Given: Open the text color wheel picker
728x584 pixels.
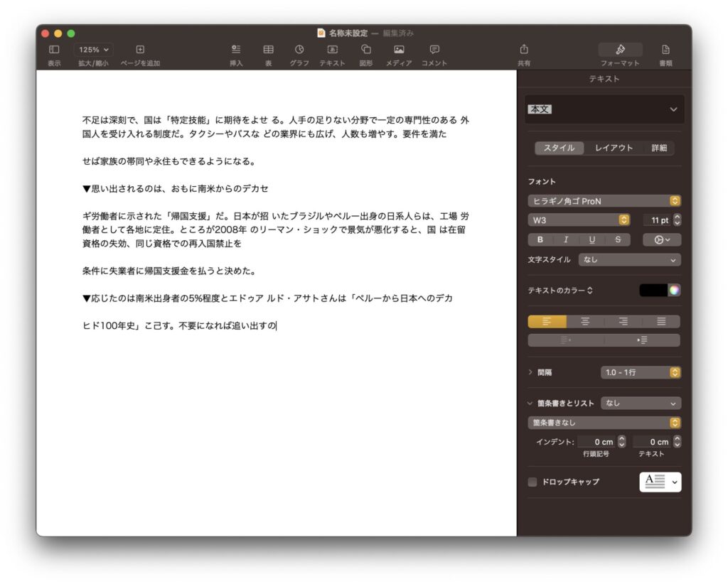Looking at the screenshot, I should [x=674, y=290].
